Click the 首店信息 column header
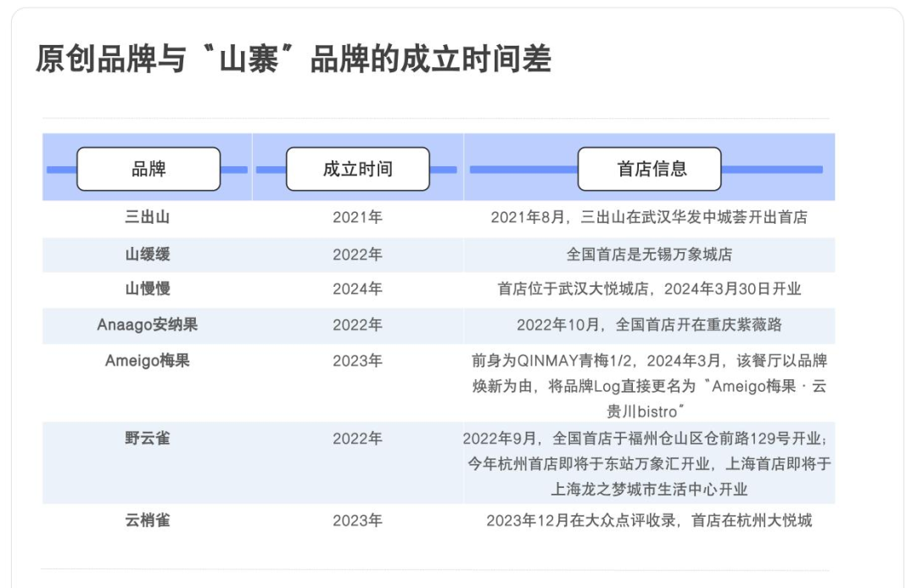Viewport: 912px width, 588px height. pos(649,169)
